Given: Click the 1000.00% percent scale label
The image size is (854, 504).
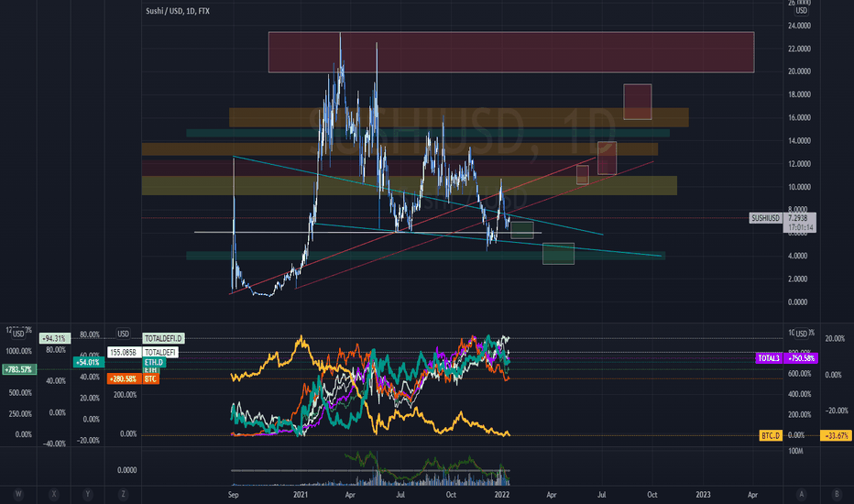Looking at the screenshot, I should pyautogui.click(x=19, y=351).
